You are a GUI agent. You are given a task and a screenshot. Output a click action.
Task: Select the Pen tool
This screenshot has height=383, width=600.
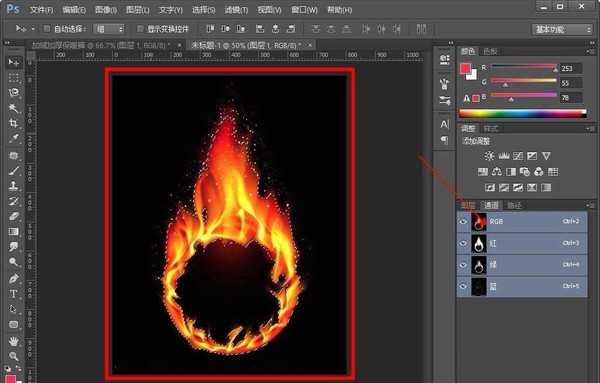14,279
